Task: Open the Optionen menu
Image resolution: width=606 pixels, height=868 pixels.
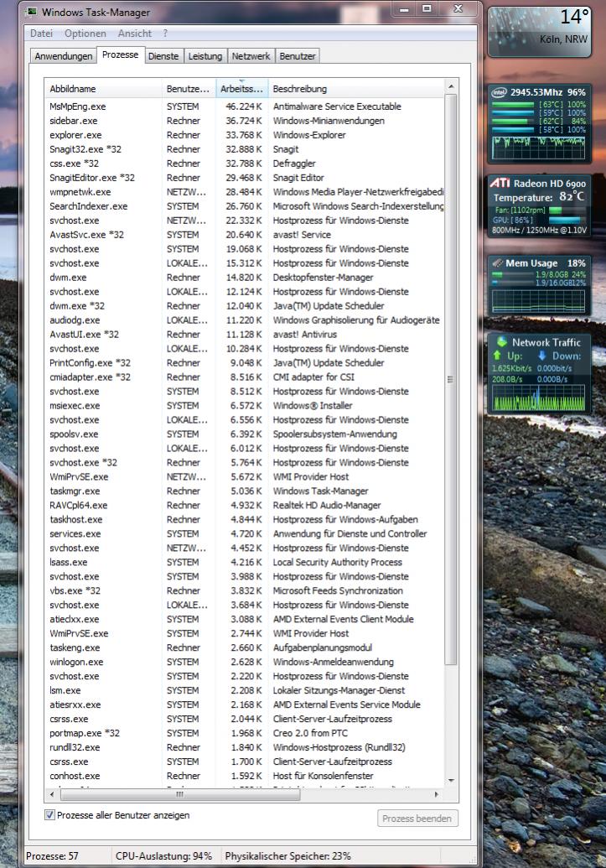Action: pos(85,34)
